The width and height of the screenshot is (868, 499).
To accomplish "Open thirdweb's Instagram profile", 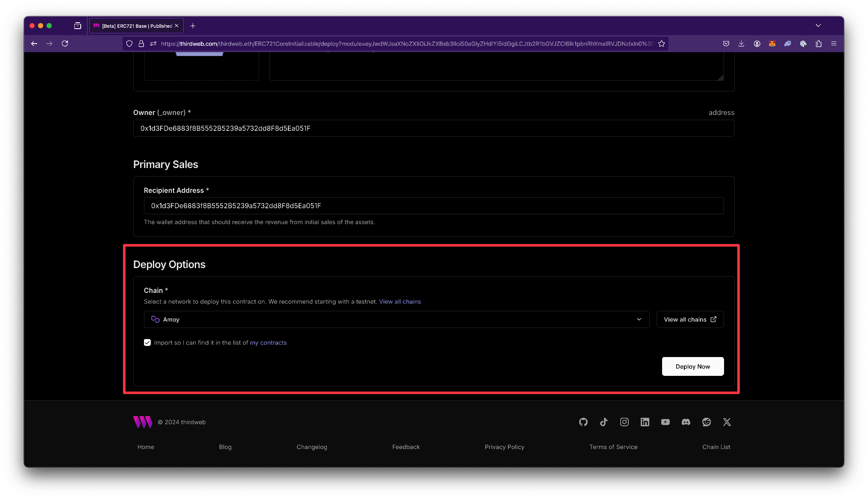I will pos(624,422).
